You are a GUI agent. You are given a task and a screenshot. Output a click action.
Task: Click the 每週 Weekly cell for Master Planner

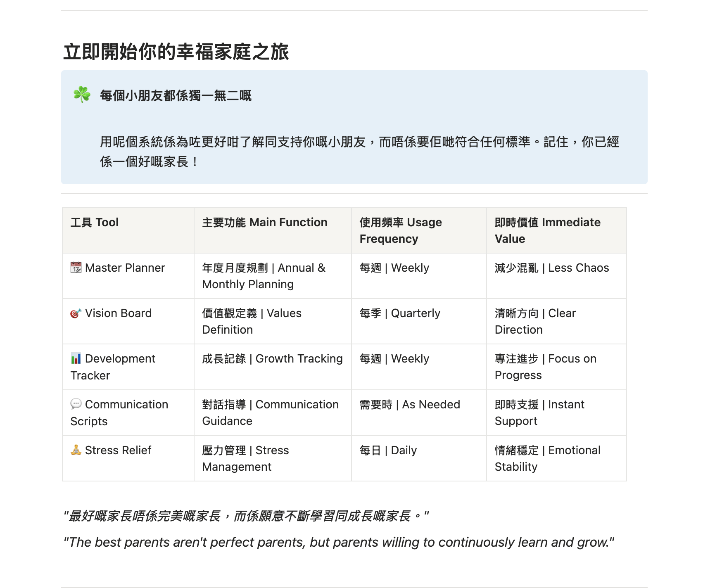click(x=394, y=268)
